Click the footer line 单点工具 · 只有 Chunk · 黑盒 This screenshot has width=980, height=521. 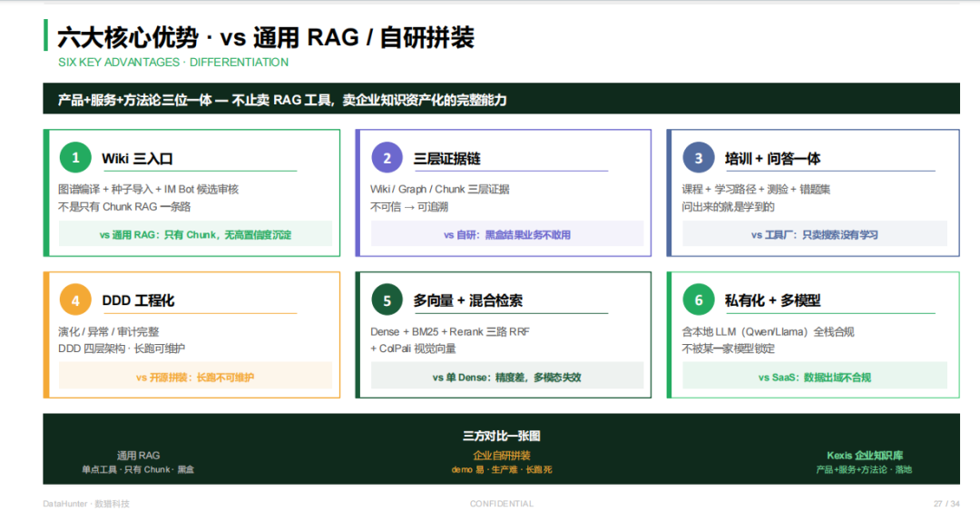point(138,469)
